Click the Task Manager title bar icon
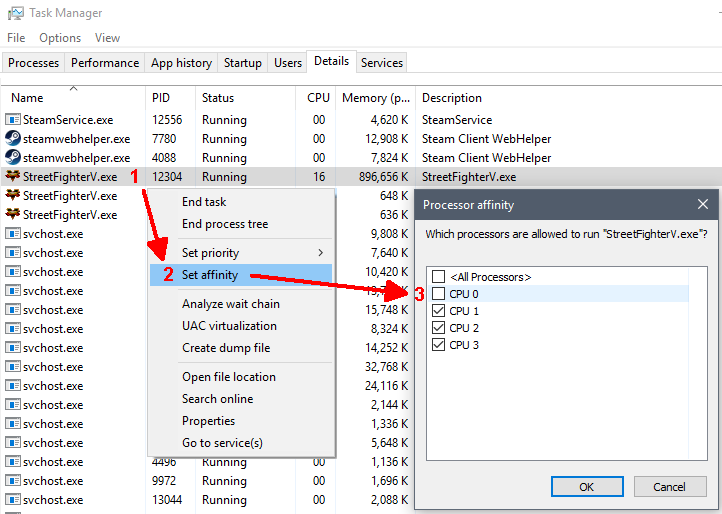Screen dimensions: 722x514 click(x=14, y=13)
